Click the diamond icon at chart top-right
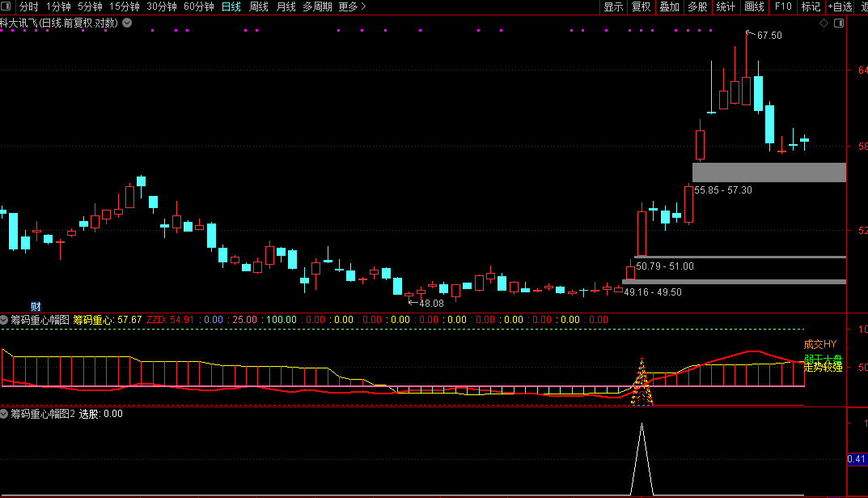 pos(824,23)
